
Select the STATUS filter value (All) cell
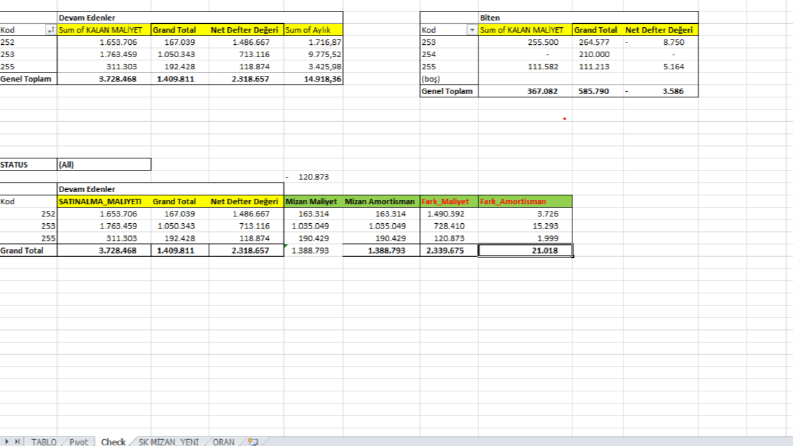(104, 164)
